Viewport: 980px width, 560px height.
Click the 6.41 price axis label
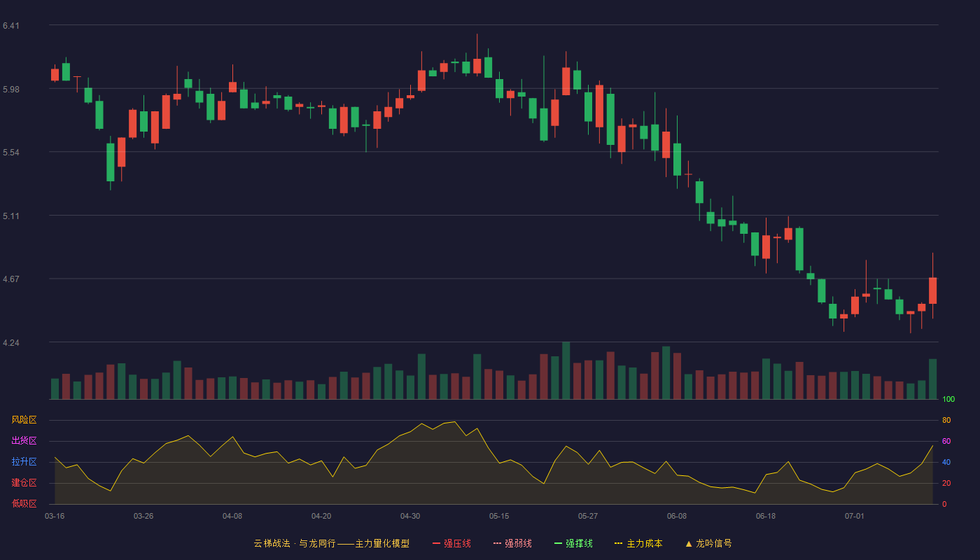pyautogui.click(x=11, y=26)
